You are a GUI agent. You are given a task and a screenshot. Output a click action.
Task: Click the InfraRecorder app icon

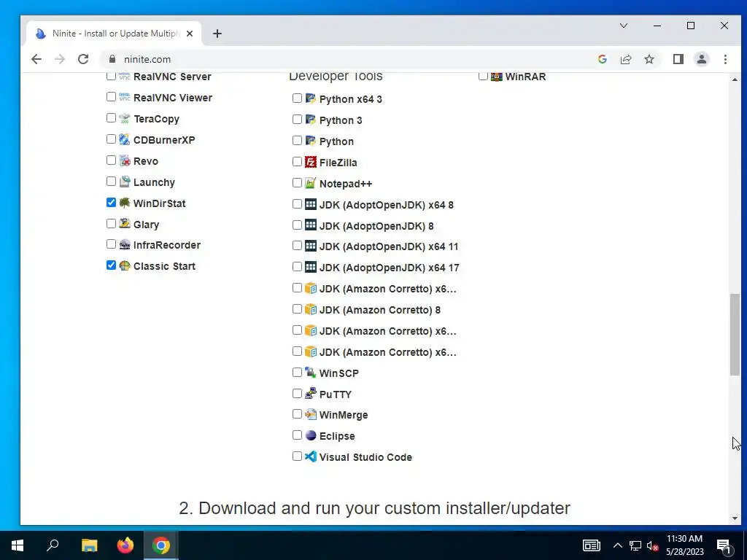coord(125,245)
